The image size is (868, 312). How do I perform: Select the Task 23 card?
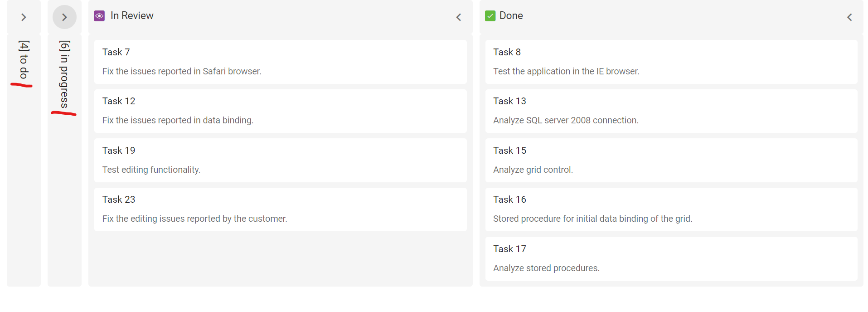[x=280, y=209]
